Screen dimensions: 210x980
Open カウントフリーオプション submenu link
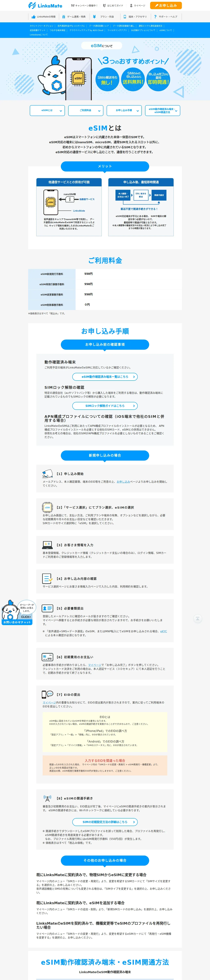42,26
